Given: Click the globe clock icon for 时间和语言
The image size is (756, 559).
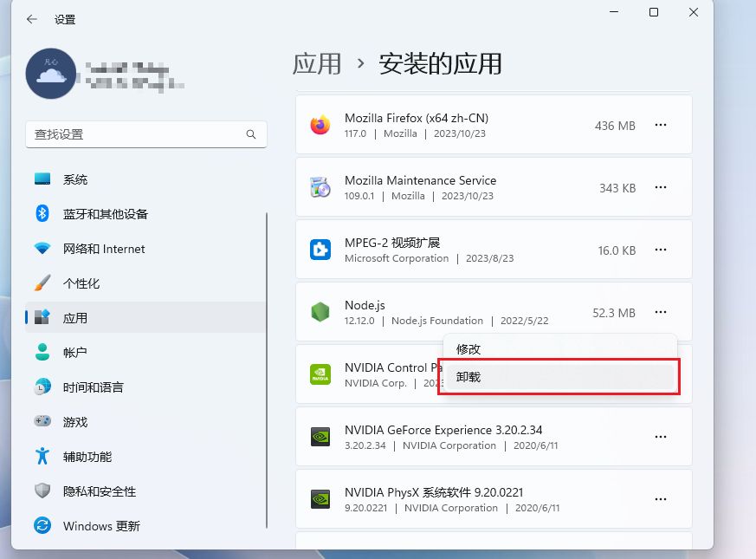Looking at the screenshot, I should pyautogui.click(x=42, y=387).
